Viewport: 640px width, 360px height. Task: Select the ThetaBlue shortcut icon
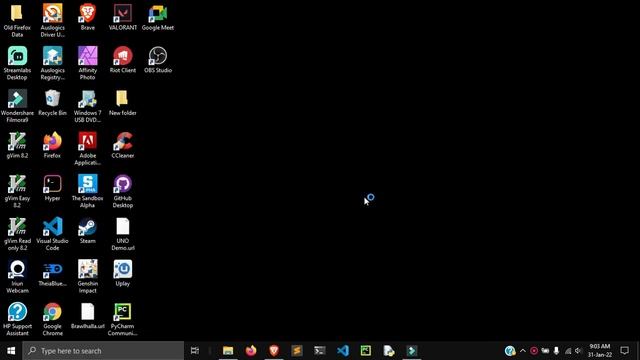tap(52, 273)
